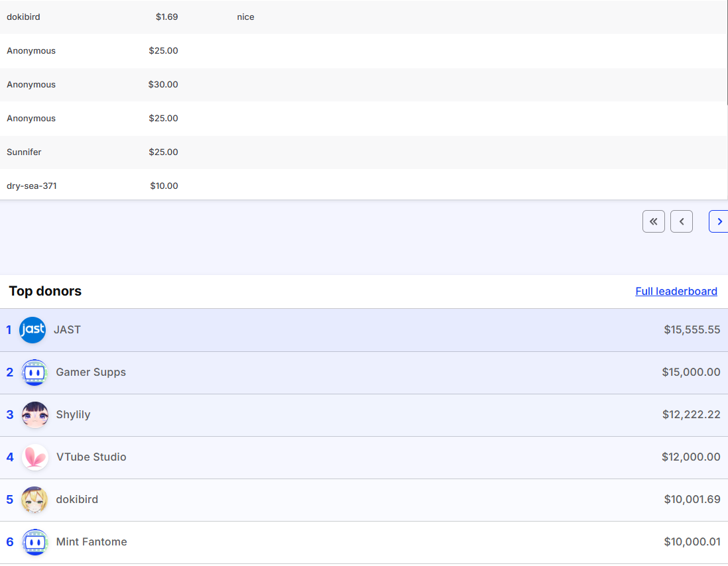The image size is (728, 566).
Task: Click the $12,000.00 amount for VTube Studio
Action: [691, 457]
